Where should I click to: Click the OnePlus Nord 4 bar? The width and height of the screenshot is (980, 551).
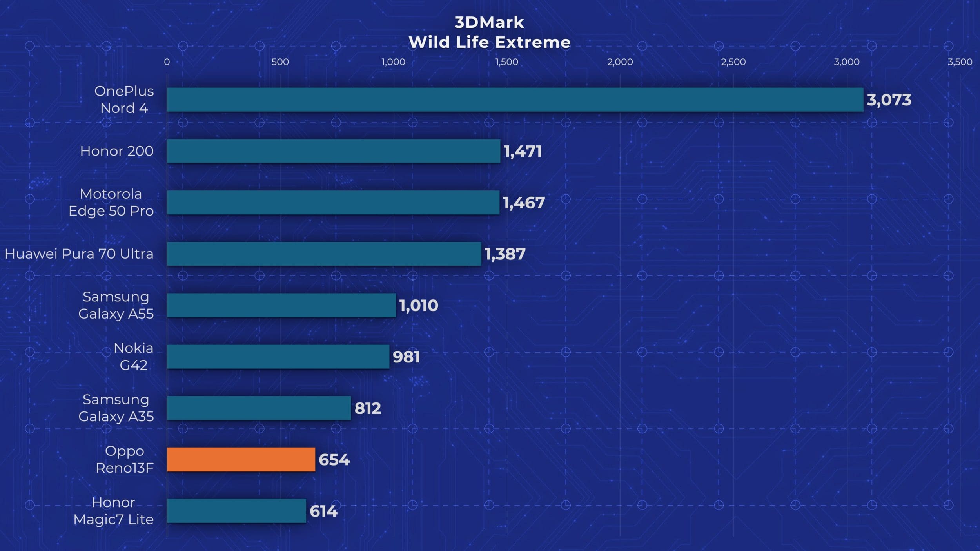point(515,100)
